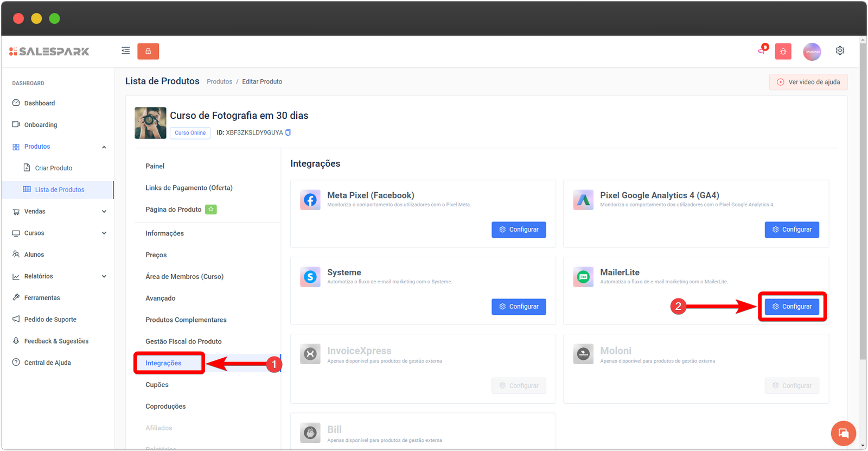Expand the Vendas sidebar menu

tap(104, 212)
